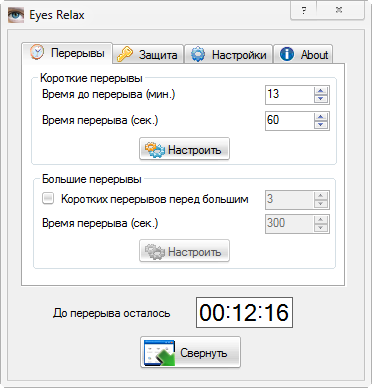Image resolution: width=372 pixels, height=388 pixels.
Task: Click the help question mark button
Action: (x=304, y=10)
